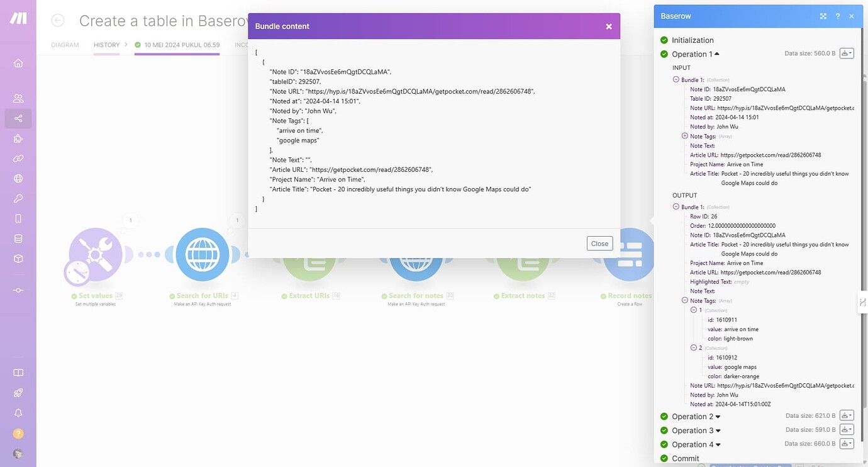Open Data stores via the database icon
The width and height of the screenshot is (868, 467).
(x=18, y=238)
